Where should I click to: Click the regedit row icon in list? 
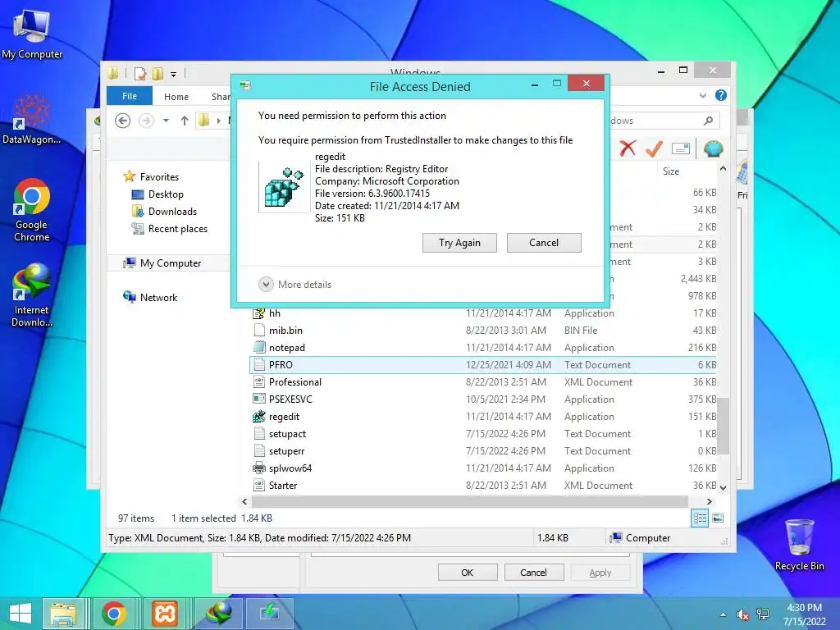[259, 416]
